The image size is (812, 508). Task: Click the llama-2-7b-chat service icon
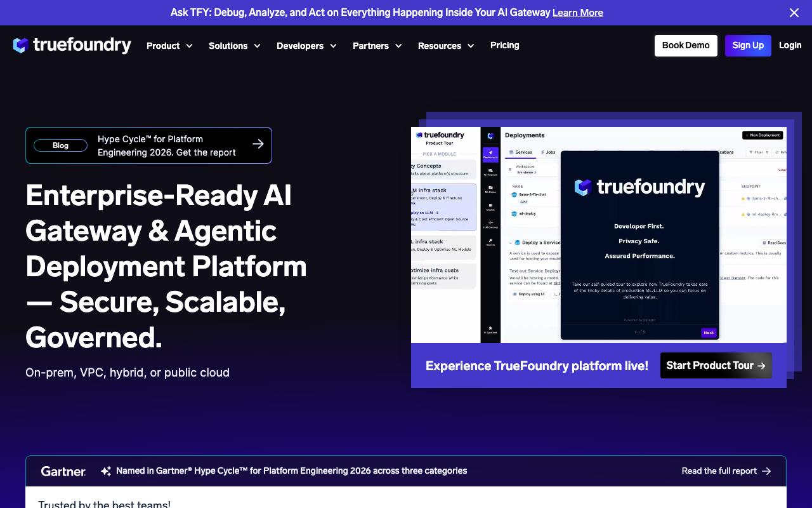(x=514, y=195)
